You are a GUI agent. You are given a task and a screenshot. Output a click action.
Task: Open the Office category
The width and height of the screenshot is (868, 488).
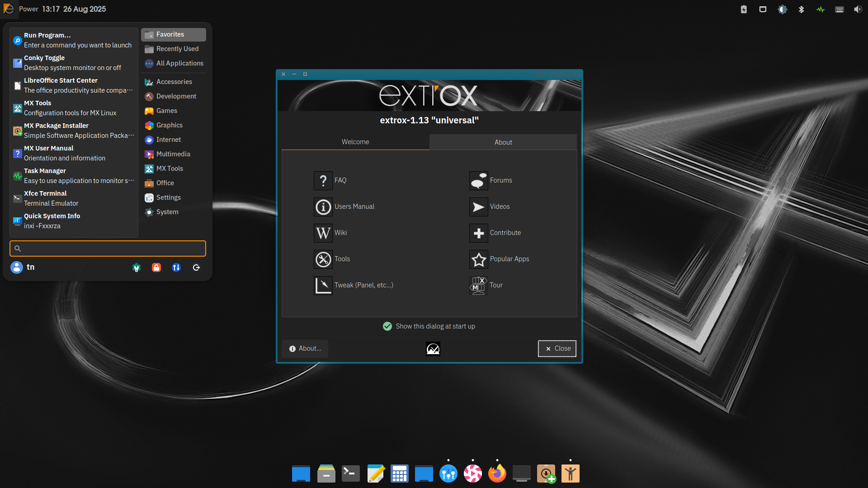174,183
